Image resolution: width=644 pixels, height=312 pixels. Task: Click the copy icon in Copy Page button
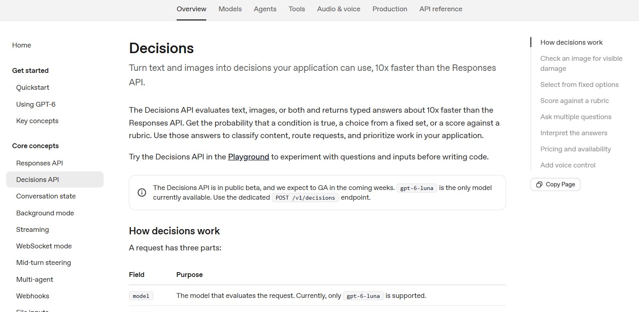click(539, 184)
